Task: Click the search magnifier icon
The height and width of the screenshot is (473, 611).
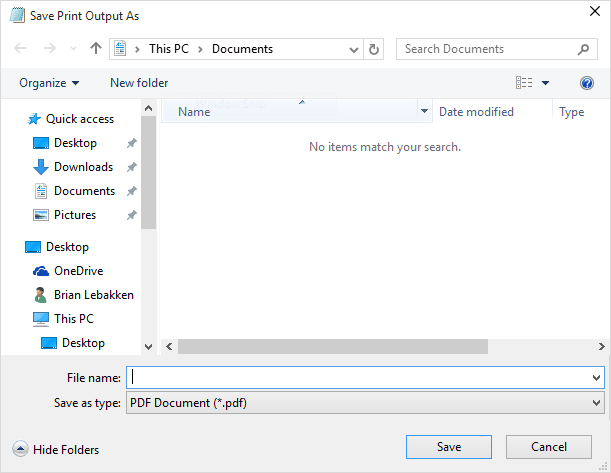Action: pos(584,49)
